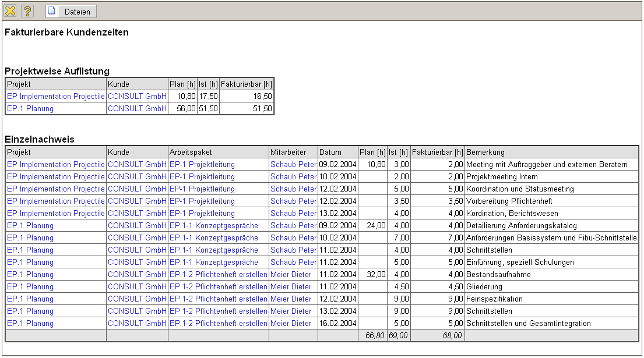Open EP.1 Planung in the Schnittstellen und Gesamtintegration row
This screenshot has height=358, width=644.
click(x=30, y=324)
